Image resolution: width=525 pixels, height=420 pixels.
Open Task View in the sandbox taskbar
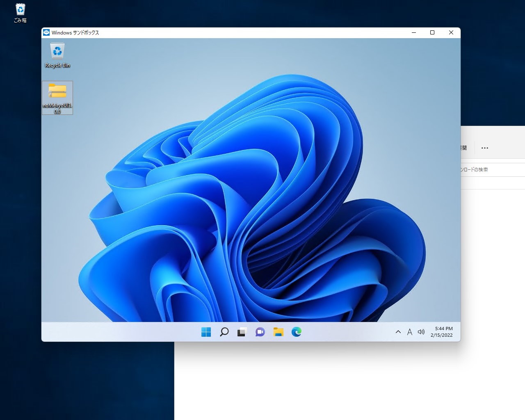(x=242, y=332)
